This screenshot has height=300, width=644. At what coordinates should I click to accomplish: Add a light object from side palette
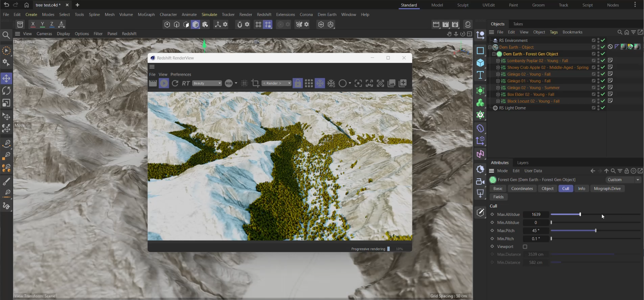[x=480, y=194]
